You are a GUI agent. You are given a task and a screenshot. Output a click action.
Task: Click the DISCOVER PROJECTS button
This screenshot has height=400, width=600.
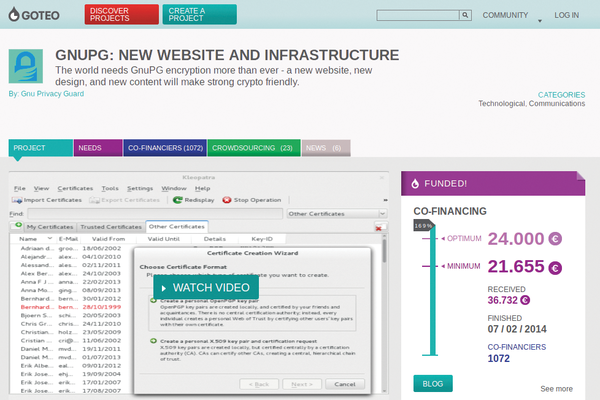tap(122, 15)
